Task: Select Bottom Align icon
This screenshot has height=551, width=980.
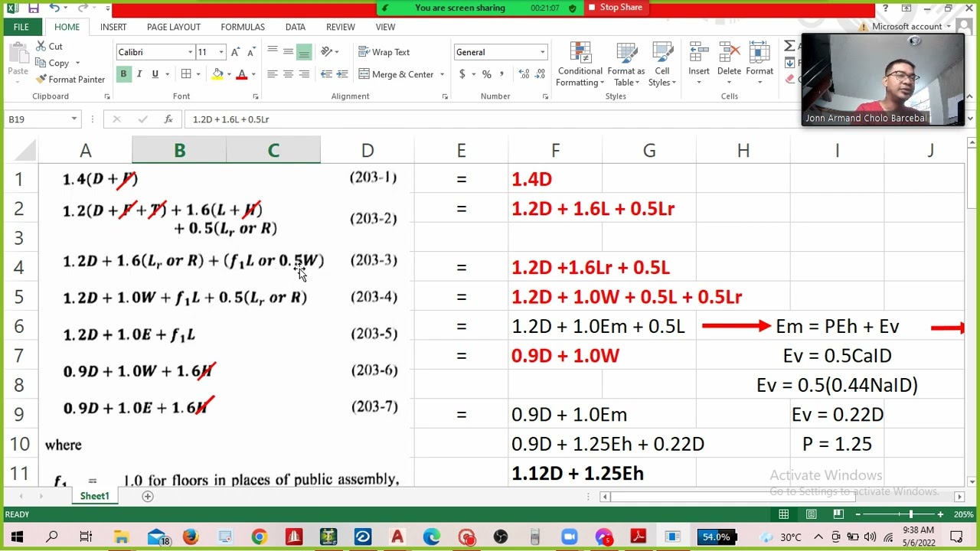Action: point(304,51)
